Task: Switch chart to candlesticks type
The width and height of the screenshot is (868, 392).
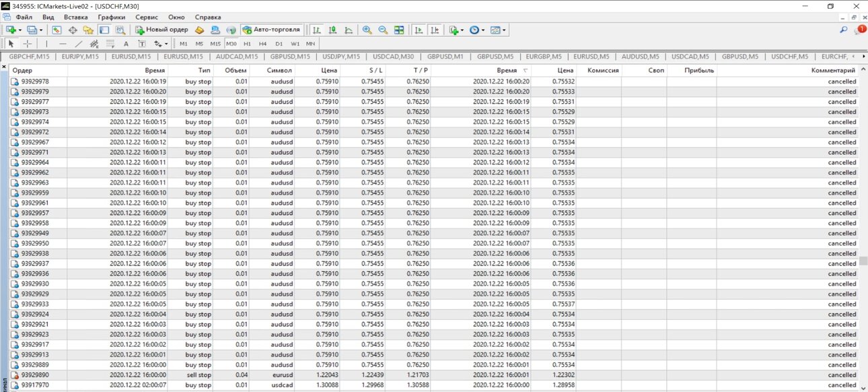Action: coord(332,30)
